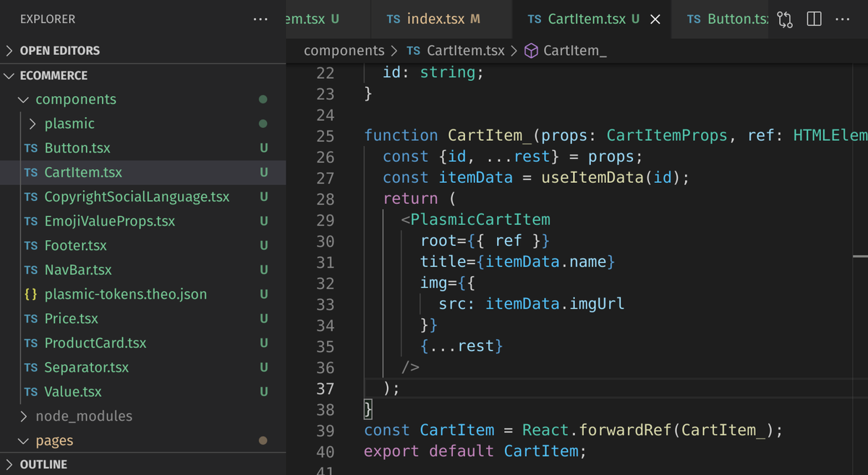Close the CartItem.tsx tab

tap(655, 20)
